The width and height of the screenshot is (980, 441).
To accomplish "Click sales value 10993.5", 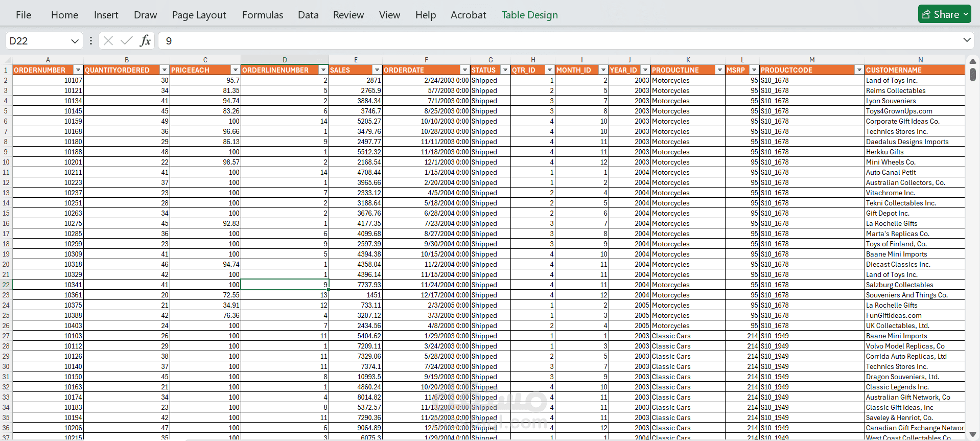I will (x=356, y=377).
